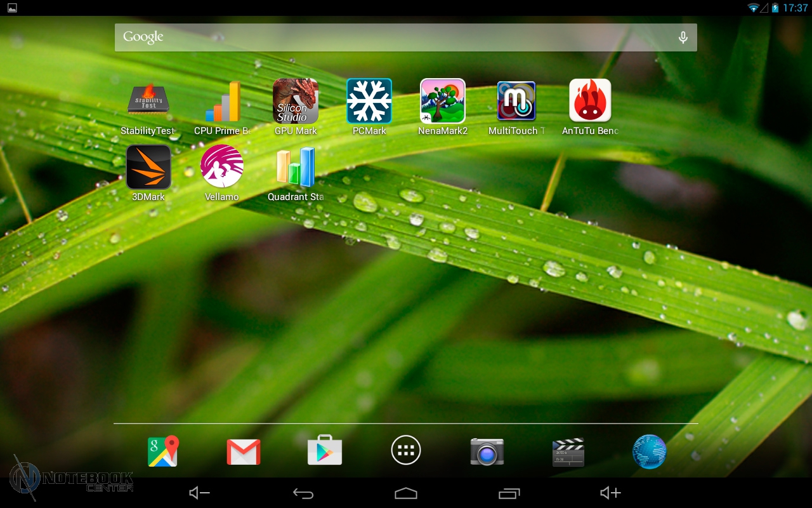The width and height of the screenshot is (812, 508).
Task: Launch Quadrant Standard app
Action: point(296,168)
